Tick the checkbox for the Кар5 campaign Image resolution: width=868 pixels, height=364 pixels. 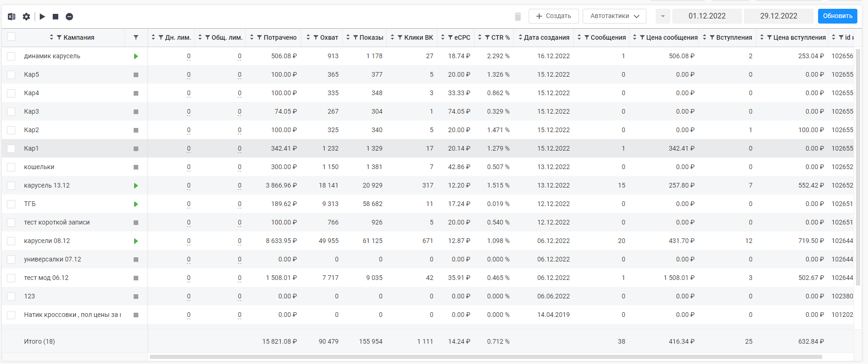point(11,75)
